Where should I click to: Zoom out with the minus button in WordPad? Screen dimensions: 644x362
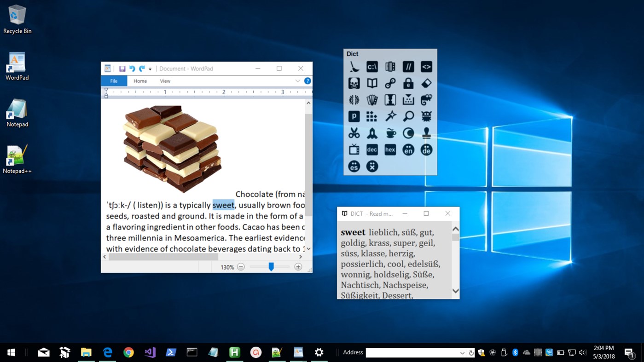coord(241,267)
